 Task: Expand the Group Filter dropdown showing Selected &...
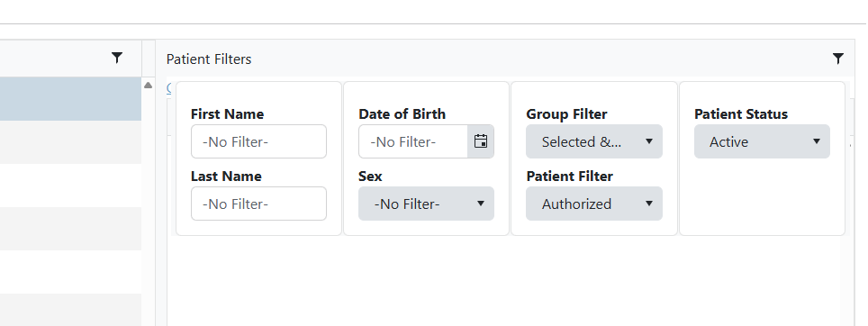594,141
